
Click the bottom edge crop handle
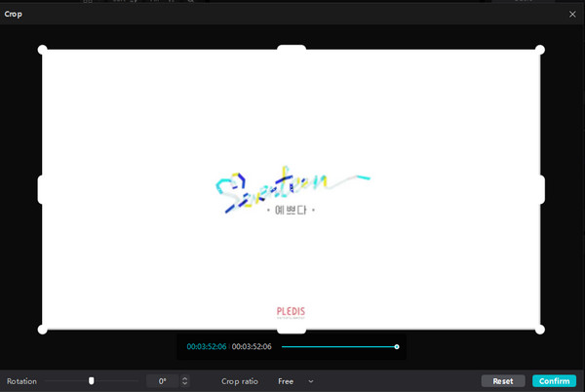(x=292, y=330)
